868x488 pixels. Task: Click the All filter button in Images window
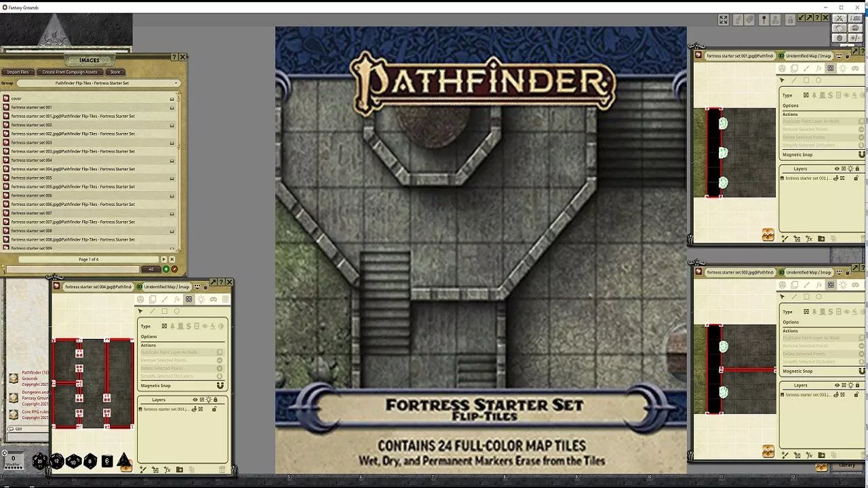click(151, 269)
